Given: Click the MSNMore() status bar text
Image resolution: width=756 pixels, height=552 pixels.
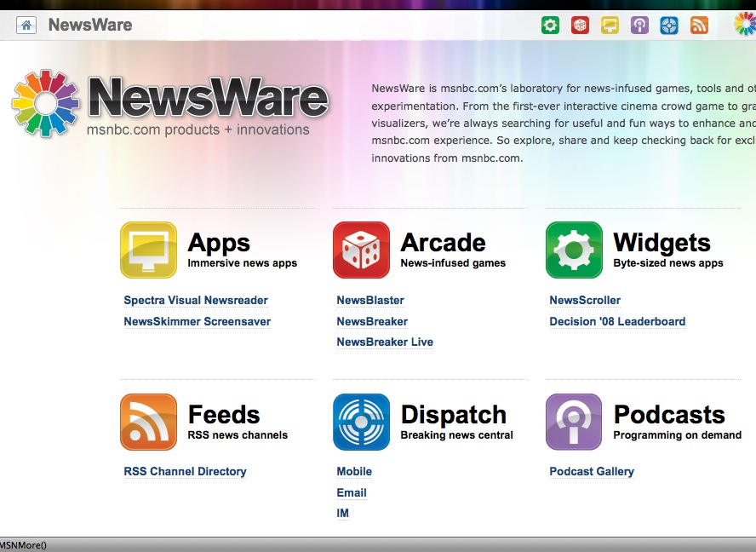Looking at the screenshot, I should pos(23,545).
